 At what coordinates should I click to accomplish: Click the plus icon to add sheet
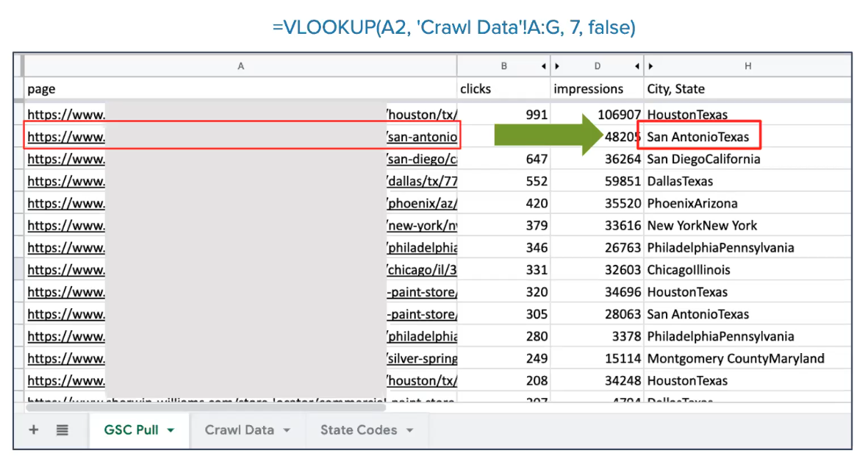coord(34,430)
